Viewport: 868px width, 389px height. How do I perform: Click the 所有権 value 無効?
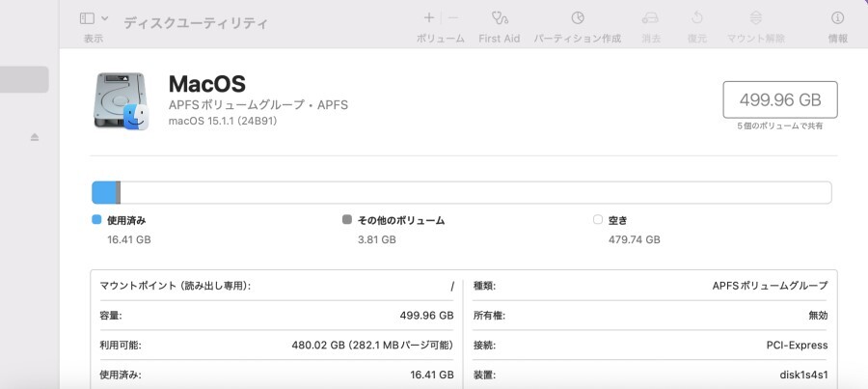tap(818, 316)
